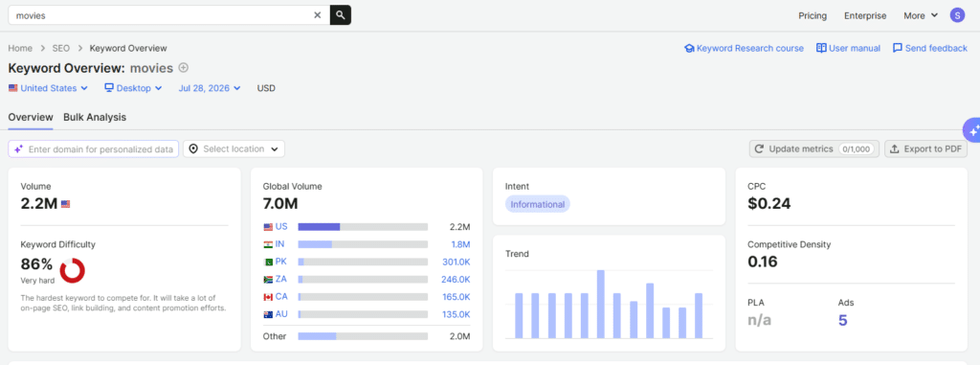This screenshot has width=980, height=365.
Task: Click the US flag next to Volume 2.2M
Action: tap(66, 203)
